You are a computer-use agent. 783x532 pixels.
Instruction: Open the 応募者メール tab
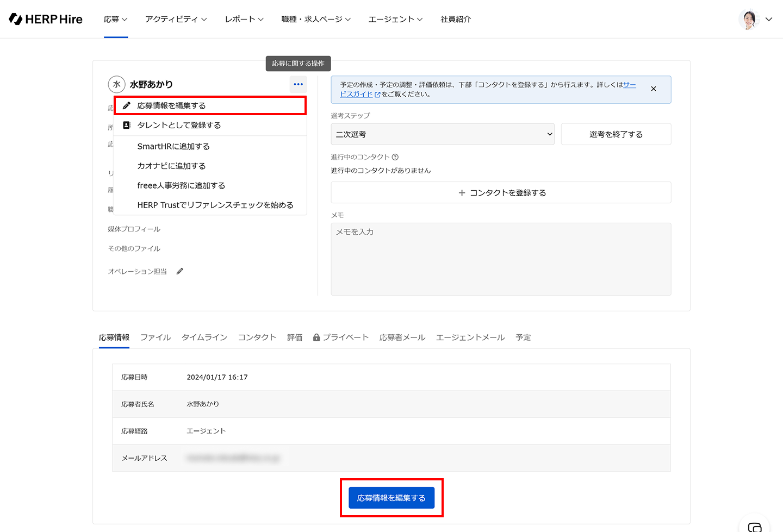(402, 337)
